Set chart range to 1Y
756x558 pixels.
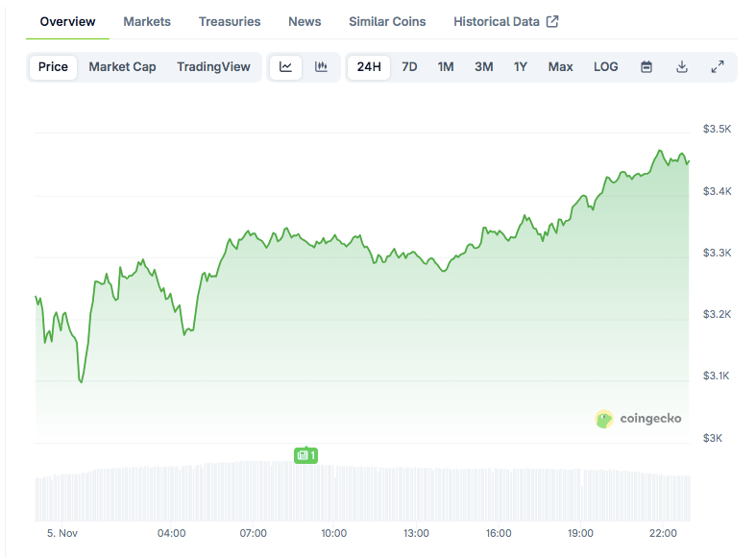tap(521, 67)
